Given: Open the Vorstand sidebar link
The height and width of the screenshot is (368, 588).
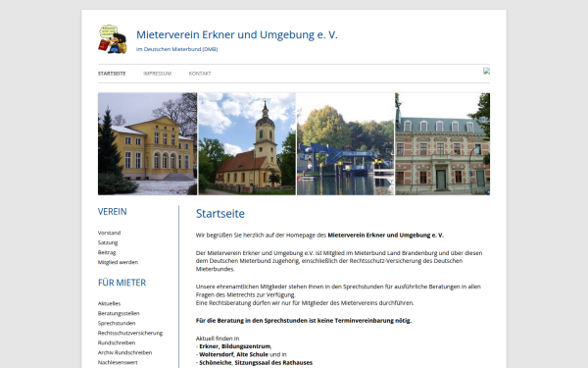Looking at the screenshot, I should (109, 233).
